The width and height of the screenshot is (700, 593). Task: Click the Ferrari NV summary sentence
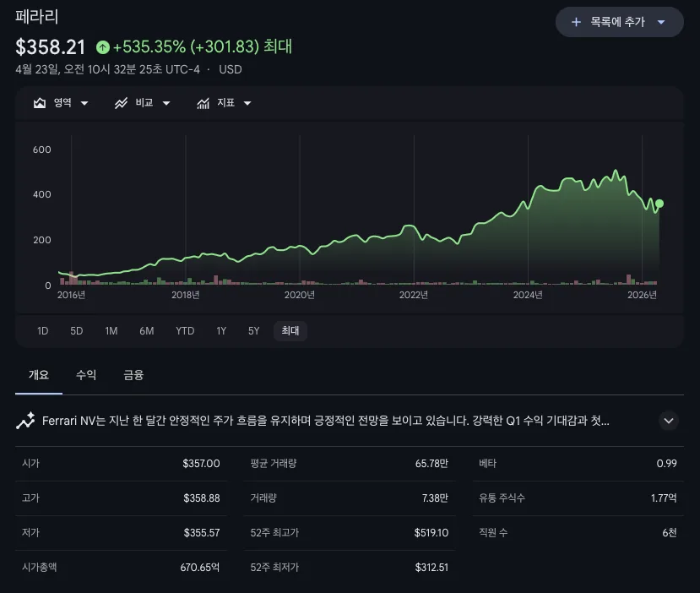[x=325, y=421]
